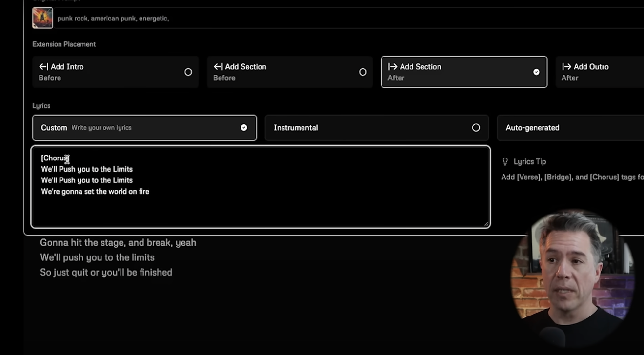This screenshot has height=355, width=644.
Task: Toggle the checked Add Section After radio
Action: point(536,72)
